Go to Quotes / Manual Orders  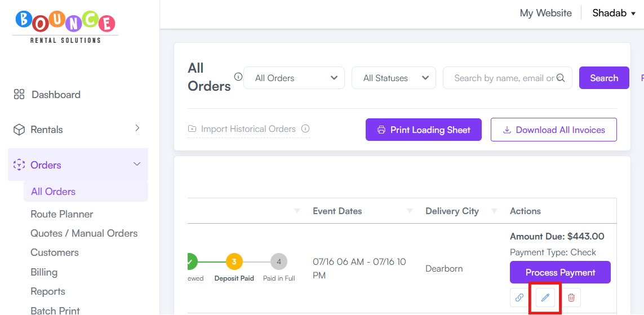(x=84, y=233)
